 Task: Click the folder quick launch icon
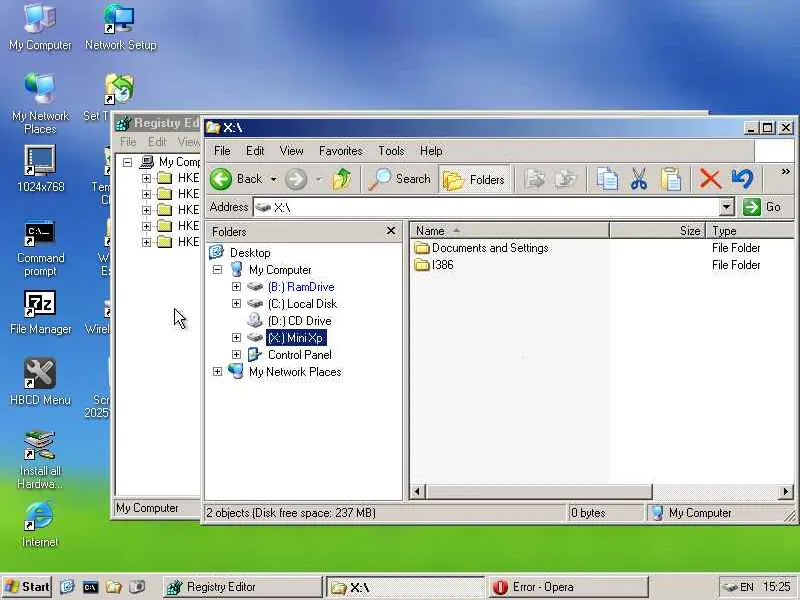click(113, 587)
